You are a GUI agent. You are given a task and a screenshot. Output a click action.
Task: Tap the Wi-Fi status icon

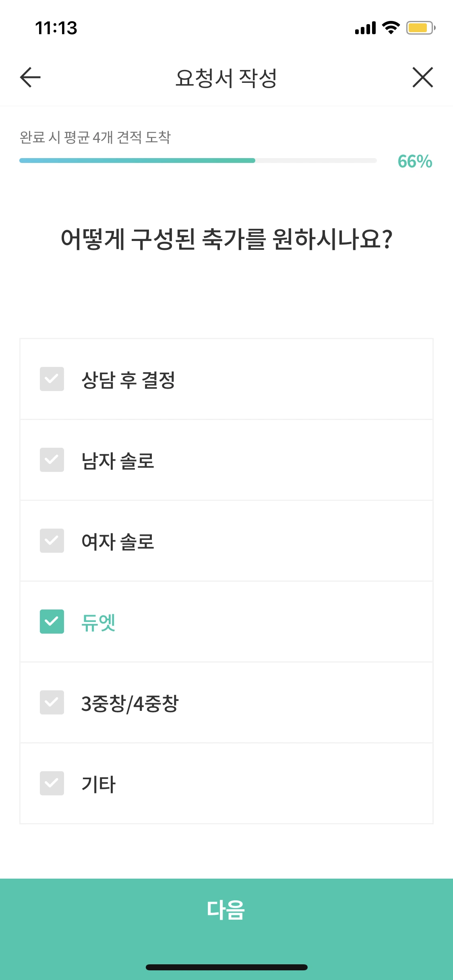click(391, 28)
